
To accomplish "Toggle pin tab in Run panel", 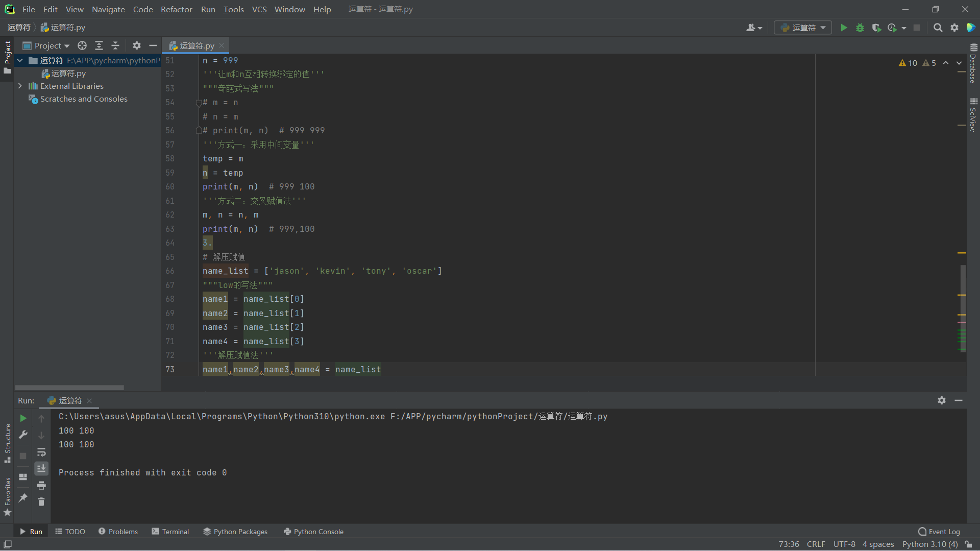I will [23, 497].
